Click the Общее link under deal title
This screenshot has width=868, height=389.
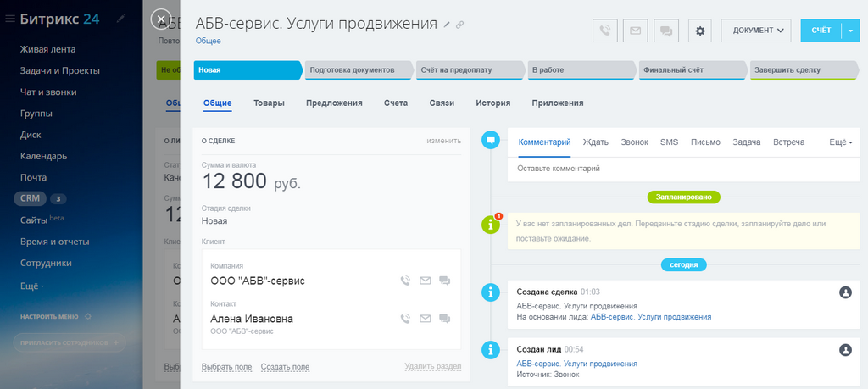(x=209, y=41)
